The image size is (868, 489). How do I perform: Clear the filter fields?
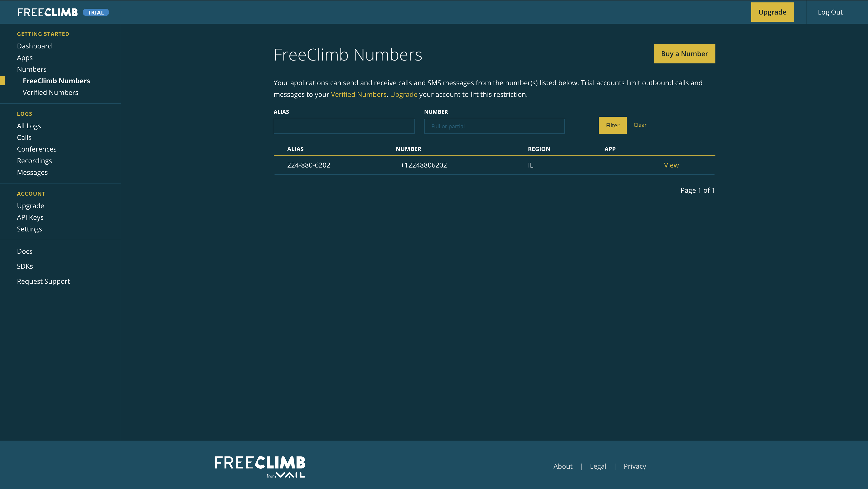pyautogui.click(x=640, y=125)
